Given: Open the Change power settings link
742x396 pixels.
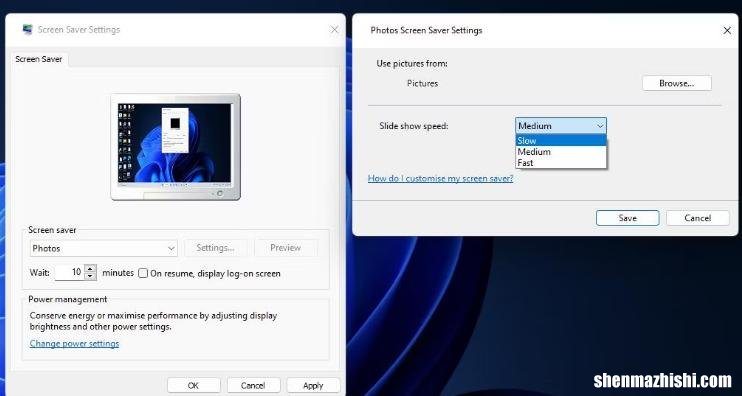Looking at the screenshot, I should (74, 343).
